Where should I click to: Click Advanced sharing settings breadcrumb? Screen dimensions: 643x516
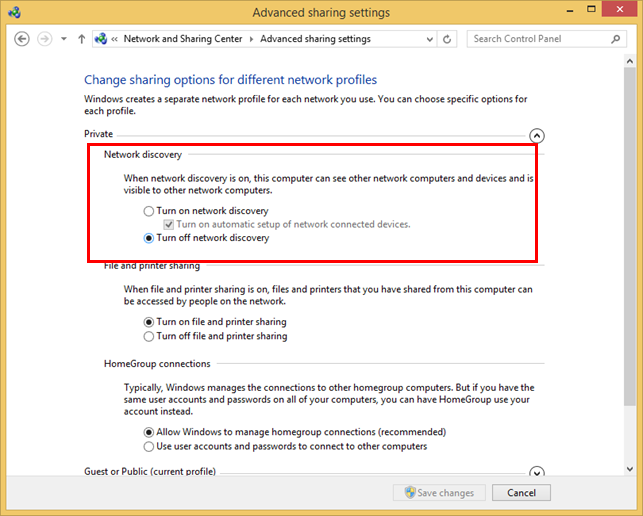point(315,39)
